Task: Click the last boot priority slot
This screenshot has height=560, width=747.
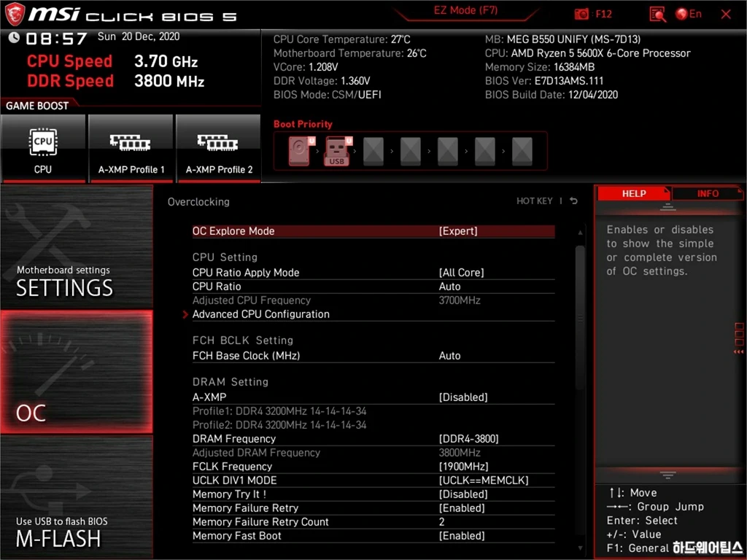Action: pyautogui.click(x=522, y=150)
